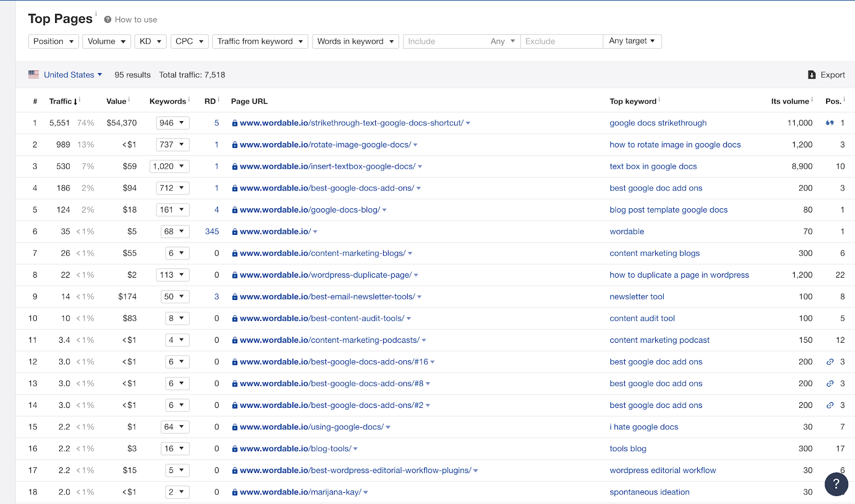Image resolution: width=855 pixels, height=504 pixels.
Task: Click the Export button label
Action: [x=833, y=75]
